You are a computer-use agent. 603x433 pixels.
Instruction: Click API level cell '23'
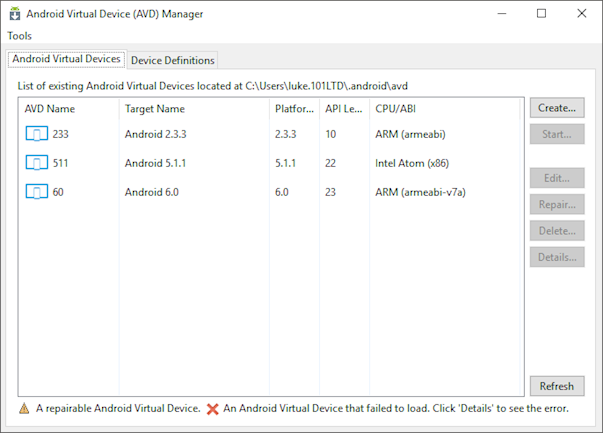331,192
